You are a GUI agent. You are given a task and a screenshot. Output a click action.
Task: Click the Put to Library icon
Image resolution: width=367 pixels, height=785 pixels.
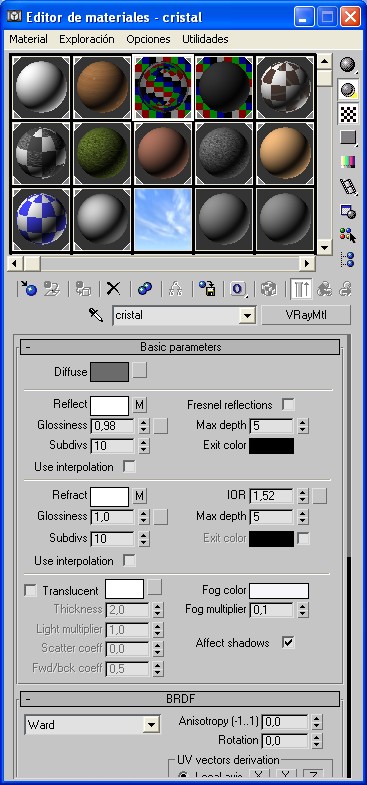point(207,289)
